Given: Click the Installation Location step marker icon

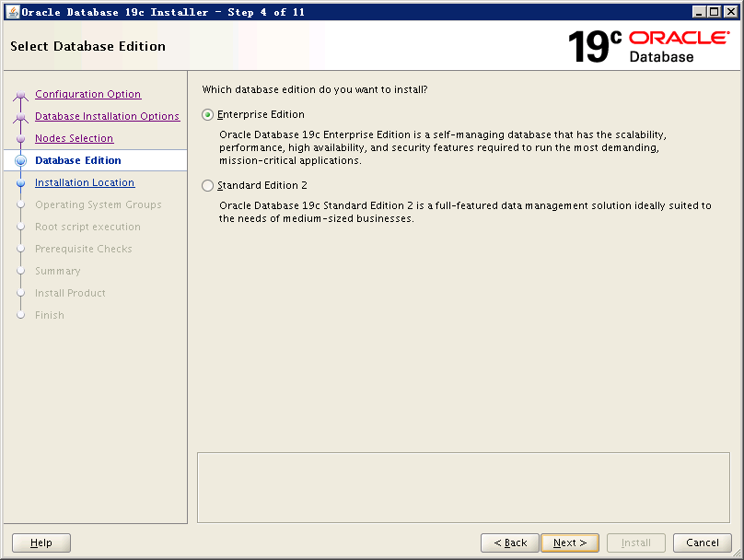Looking at the screenshot, I should coord(20,182).
